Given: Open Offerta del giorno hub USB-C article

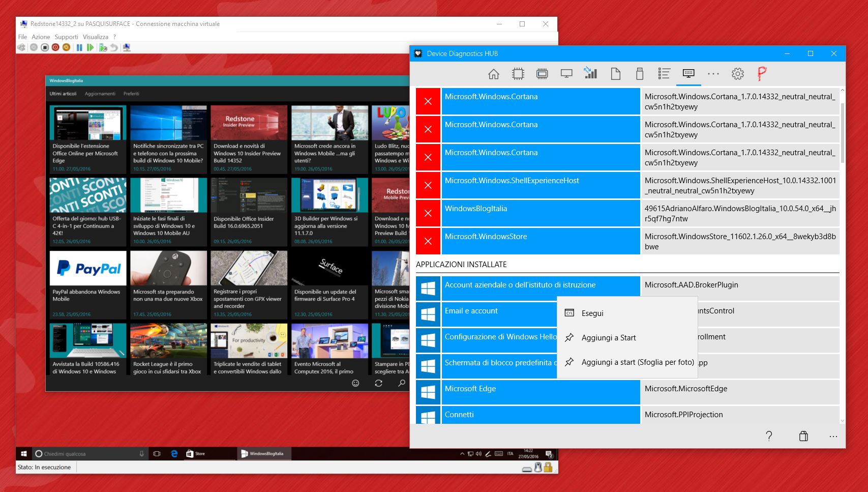Looking at the screenshot, I should pos(88,212).
